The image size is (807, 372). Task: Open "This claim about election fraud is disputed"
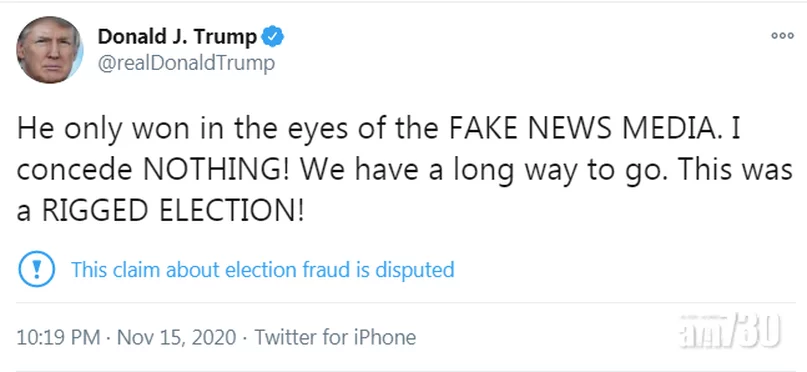pyautogui.click(x=262, y=270)
